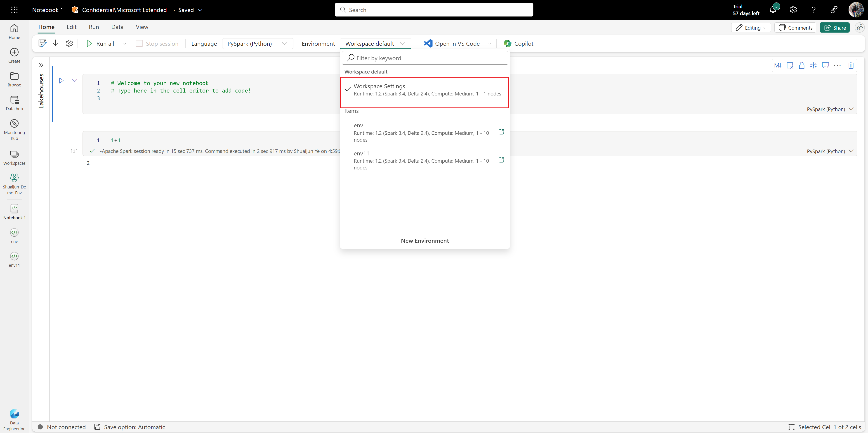Click the Run All button

point(105,43)
